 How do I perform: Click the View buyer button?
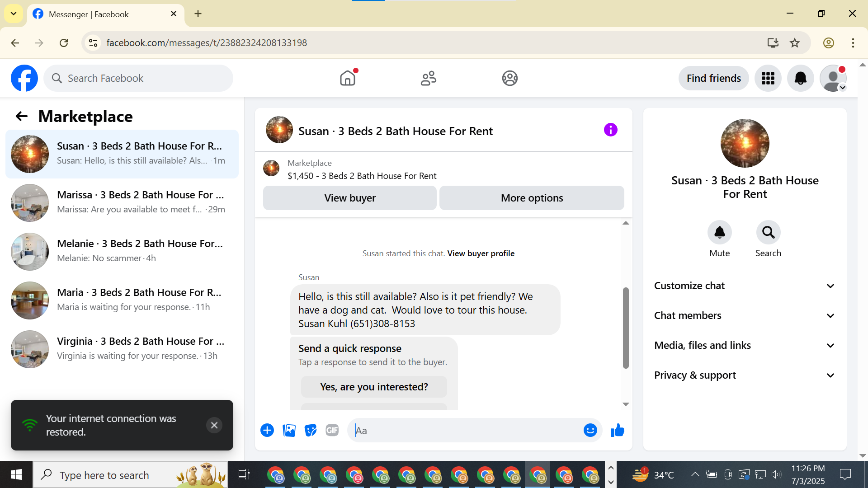(x=349, y=198)
